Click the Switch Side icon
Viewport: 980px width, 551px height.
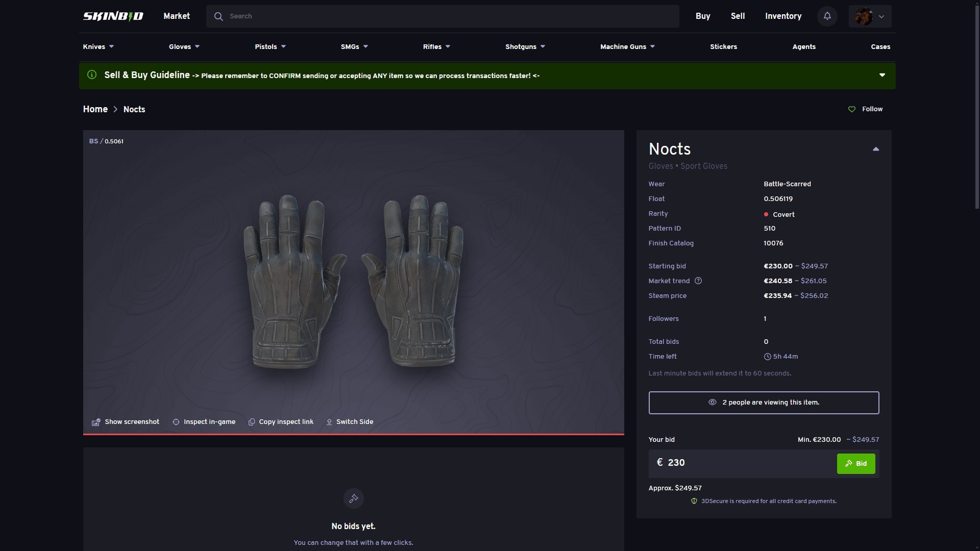(329, 422)
